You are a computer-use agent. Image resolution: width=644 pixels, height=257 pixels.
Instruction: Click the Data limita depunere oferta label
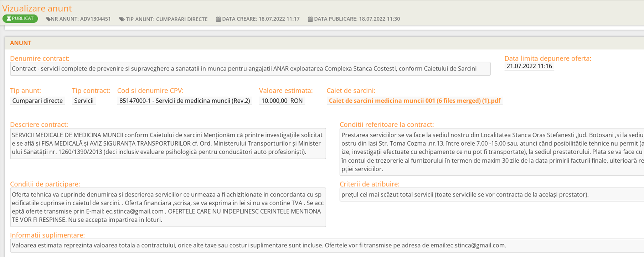pos(548,58)
